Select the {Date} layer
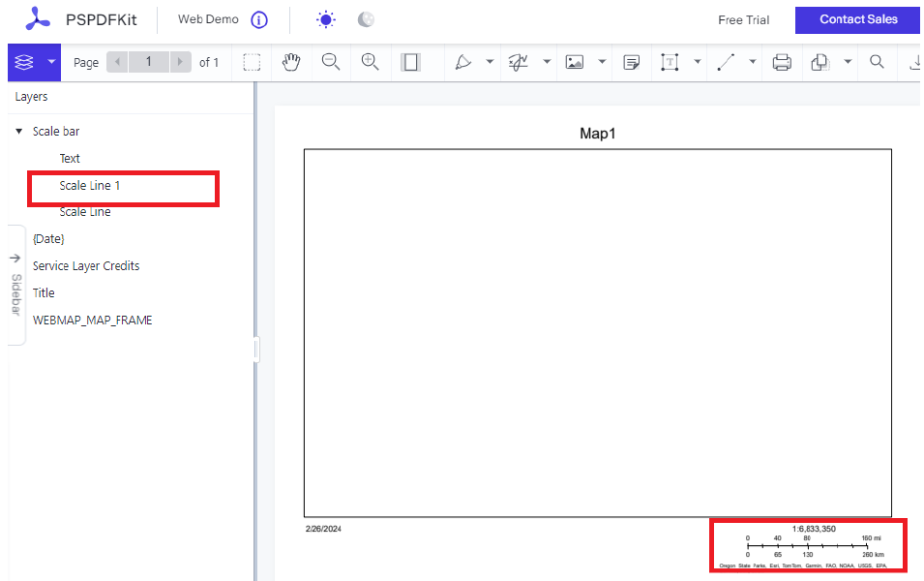 [x=48, y=239]
